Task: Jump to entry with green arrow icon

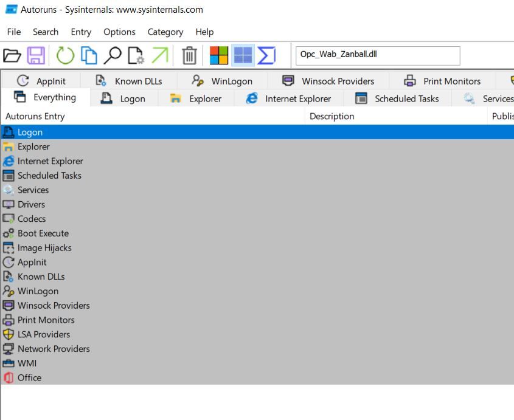Action: 159,55
